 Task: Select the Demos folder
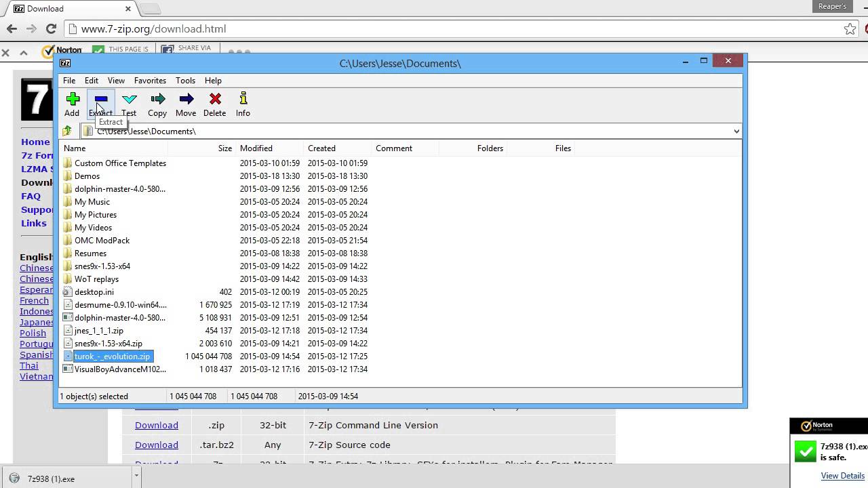[87, 176]
